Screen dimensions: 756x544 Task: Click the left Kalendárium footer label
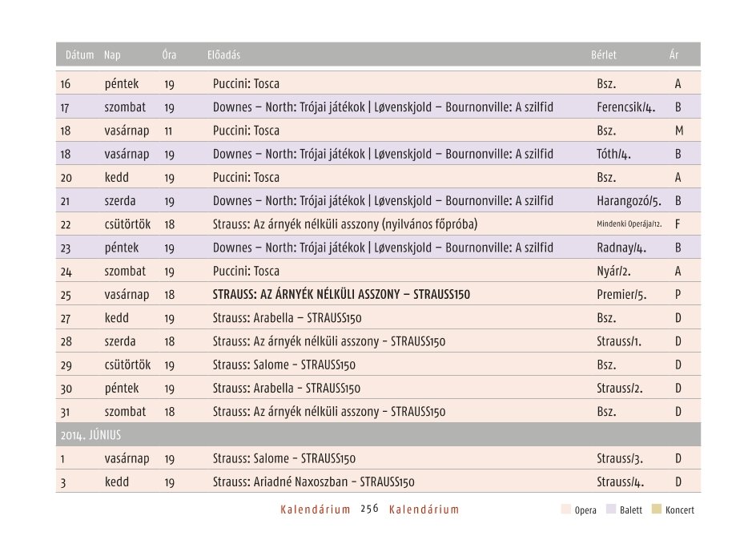click(316, 510)
